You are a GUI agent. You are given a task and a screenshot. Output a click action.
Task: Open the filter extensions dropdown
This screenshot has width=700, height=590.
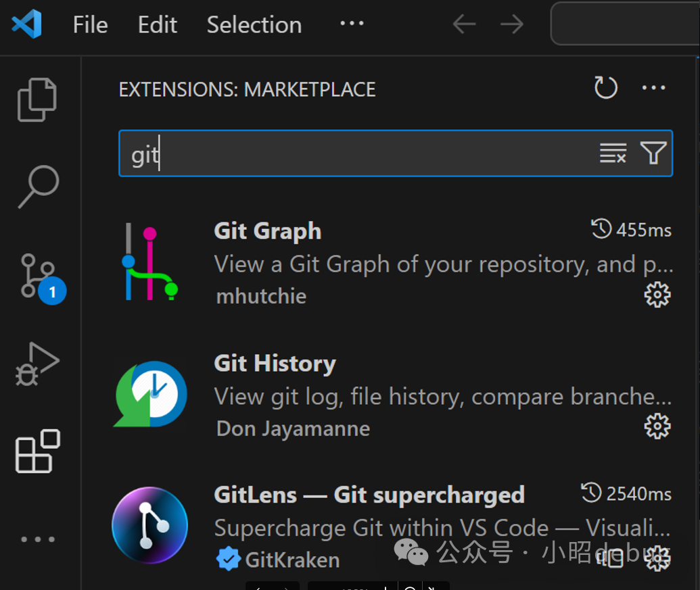653,153
